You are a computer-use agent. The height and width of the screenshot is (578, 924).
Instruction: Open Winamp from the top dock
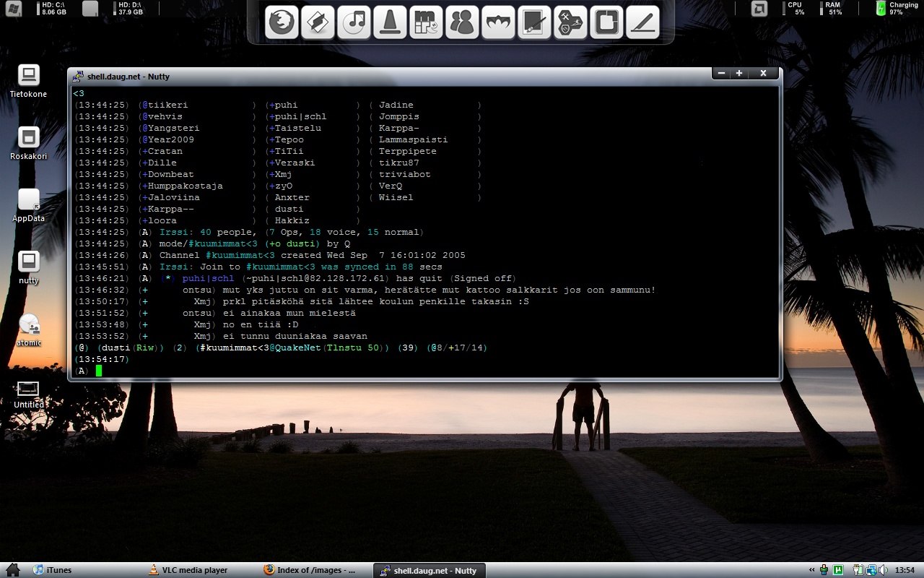(318, 23)
